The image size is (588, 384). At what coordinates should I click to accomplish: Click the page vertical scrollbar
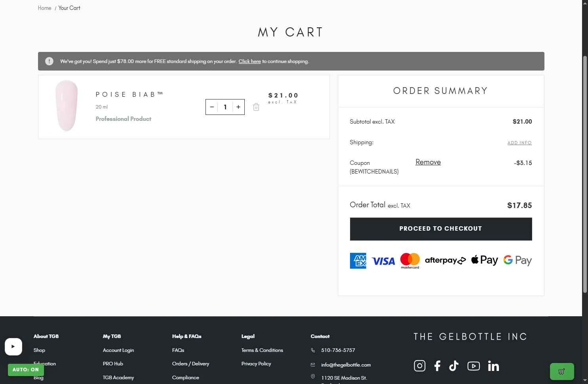(x=585, y=174)
